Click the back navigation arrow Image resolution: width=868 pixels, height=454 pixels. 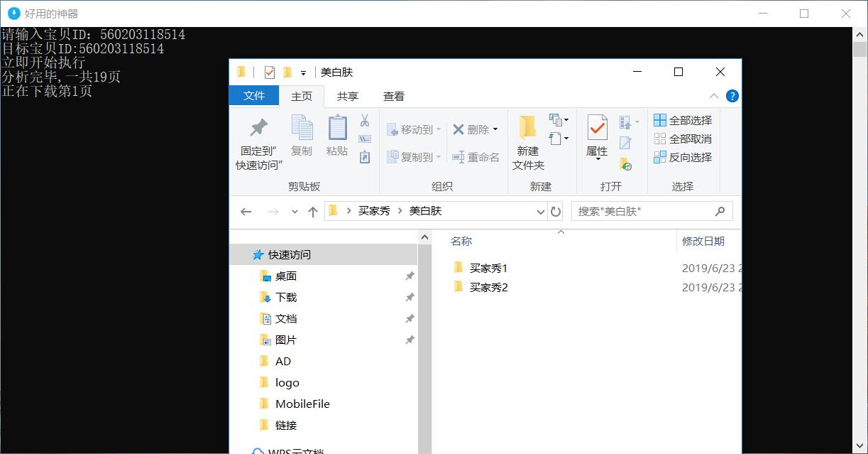coord(246,212)
